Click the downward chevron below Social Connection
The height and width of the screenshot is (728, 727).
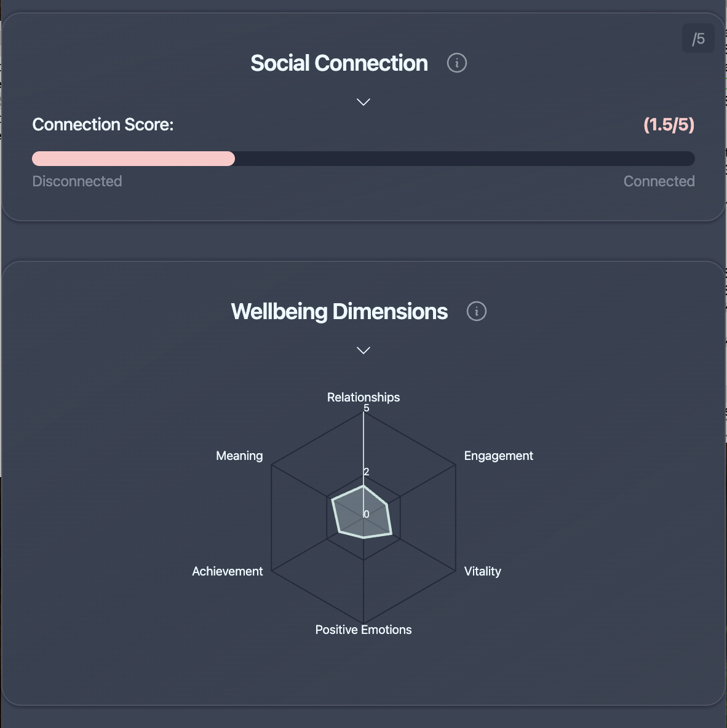point(363,101)
